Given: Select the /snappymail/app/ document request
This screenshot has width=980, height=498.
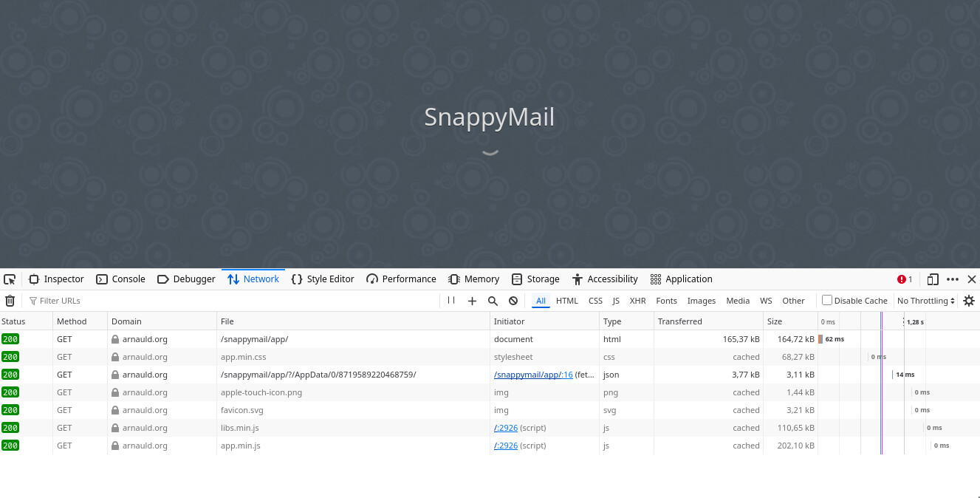Looking at the screenshot, I should click(x=490, y=339).
